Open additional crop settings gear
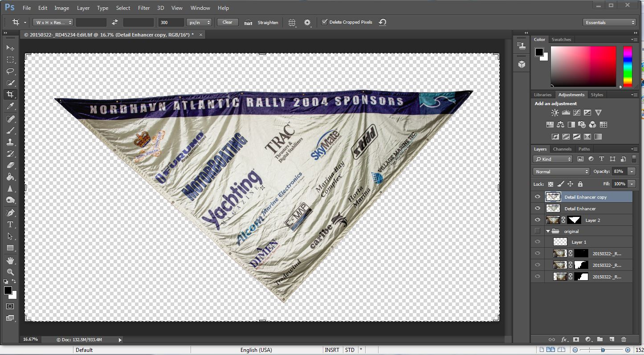 point(307,22)
